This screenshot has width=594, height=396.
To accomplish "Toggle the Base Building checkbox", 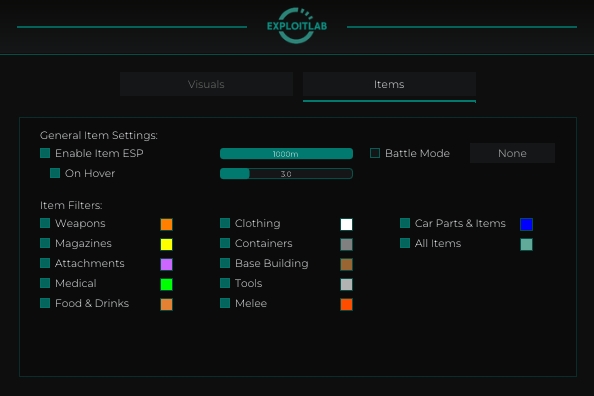I will (x=225, y=263).
